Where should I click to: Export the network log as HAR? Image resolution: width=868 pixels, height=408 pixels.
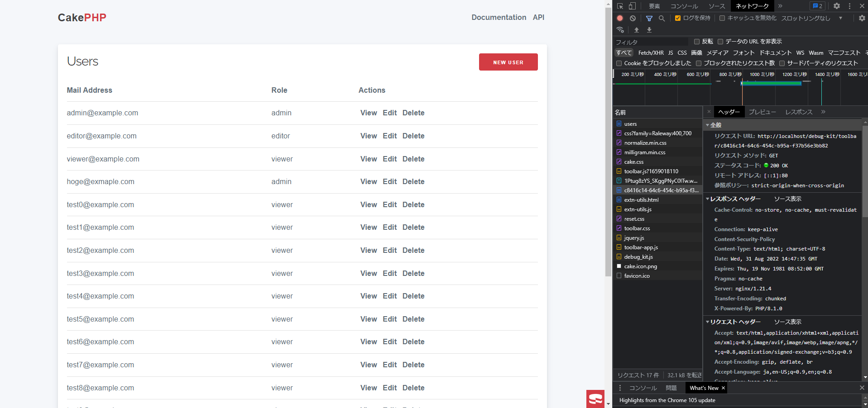point(649,30)
